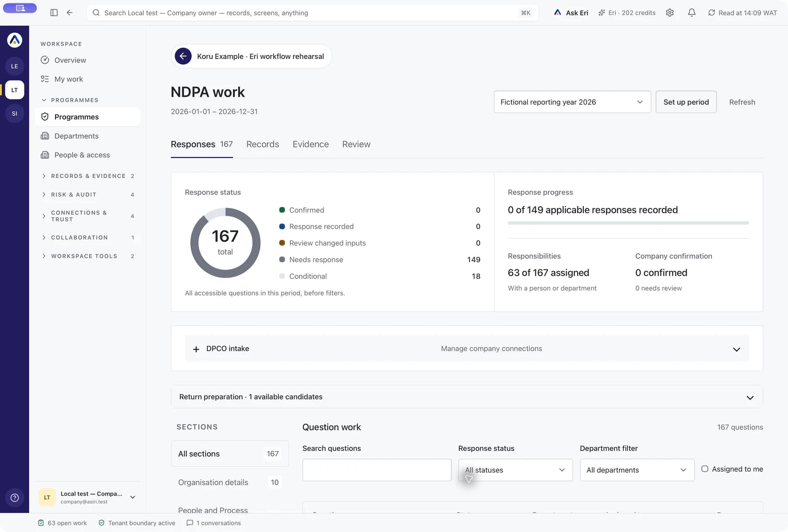Viewport: 788px width, 532px height.
Task: Open the All departments dropdown
Action: click(637, 470)
